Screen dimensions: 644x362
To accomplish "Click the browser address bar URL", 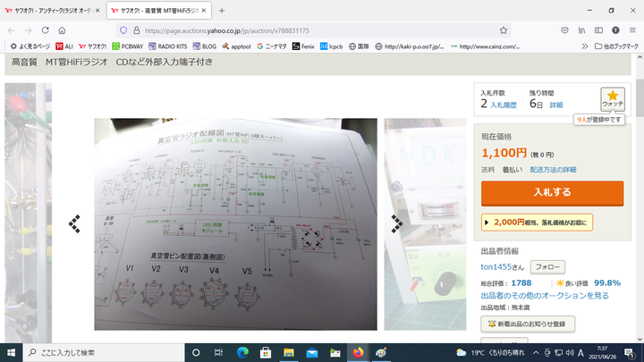I will click(268, 29).
